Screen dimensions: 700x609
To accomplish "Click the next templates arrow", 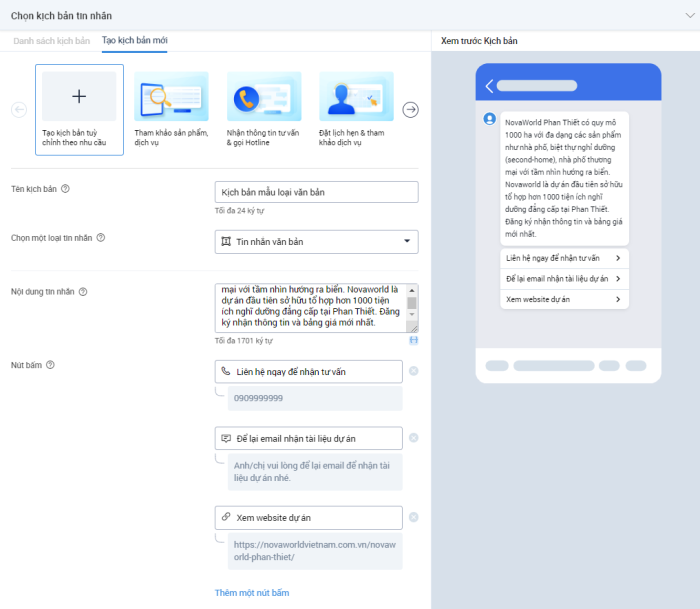I will (x=410, y=109).
